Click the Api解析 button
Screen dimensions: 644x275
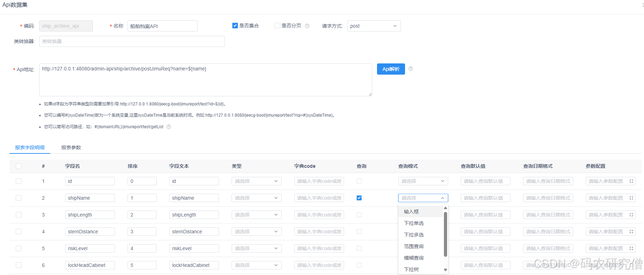[391, 69]
